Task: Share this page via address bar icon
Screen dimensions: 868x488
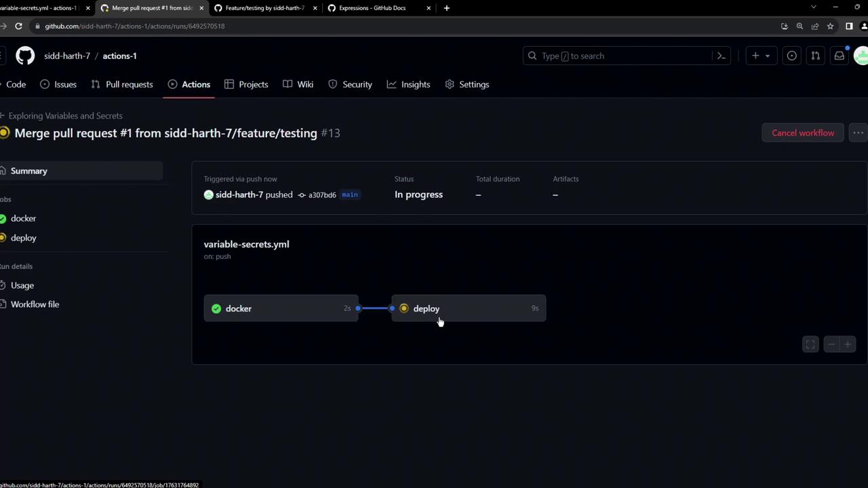Action: [815, 26]
